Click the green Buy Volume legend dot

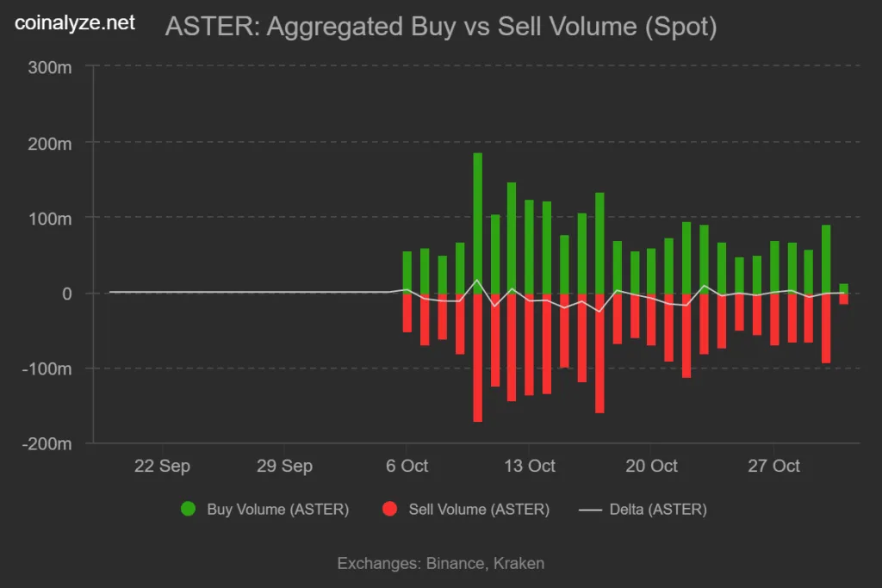[x=189, y=509]
